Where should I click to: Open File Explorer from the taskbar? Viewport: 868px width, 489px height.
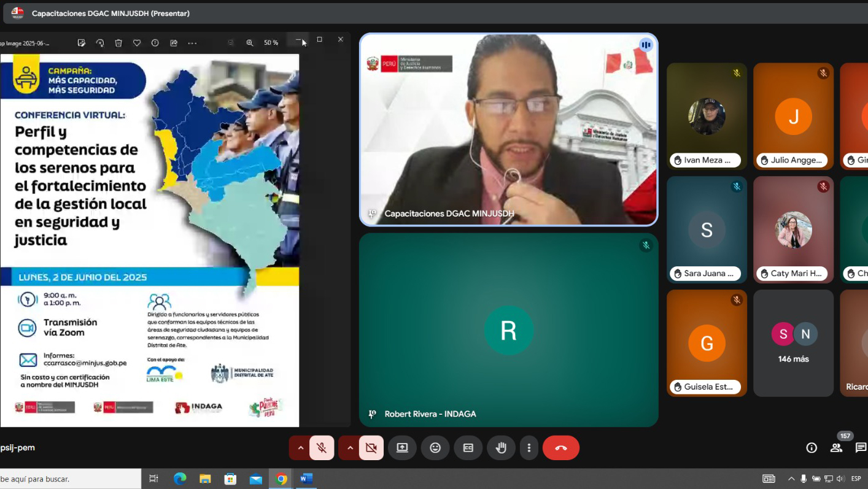(x=205, y=479)
